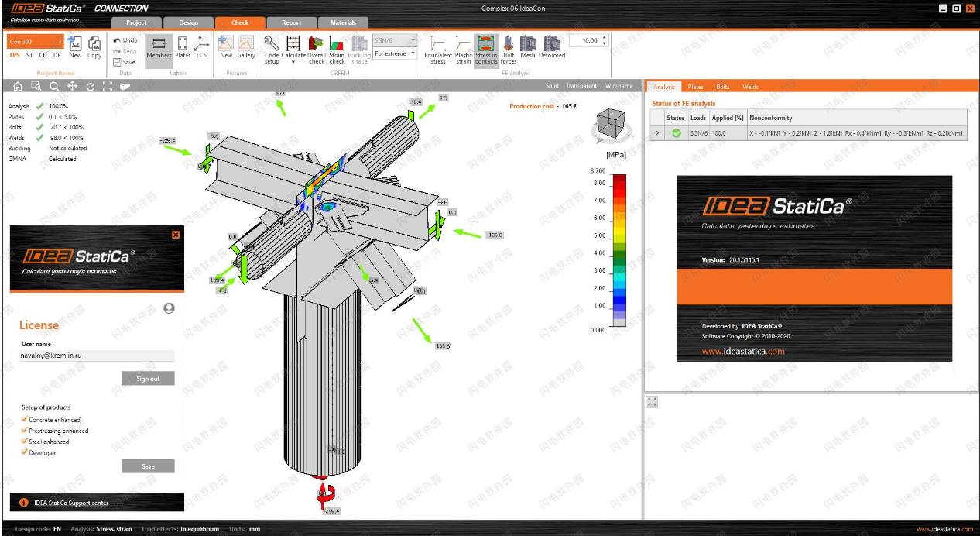The width and height of the screenshot is (980, 536).
Task: Show the Strain check results
Action: [337, 50]
